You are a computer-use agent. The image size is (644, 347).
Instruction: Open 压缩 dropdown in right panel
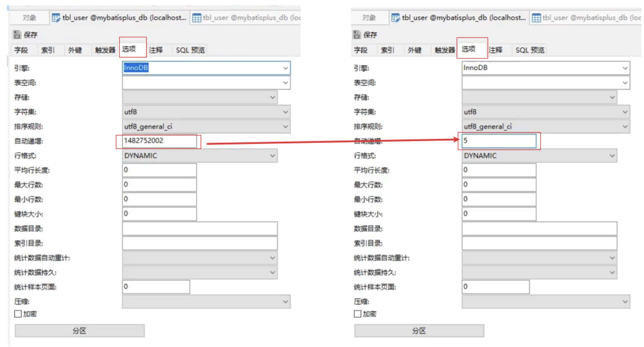546,302
